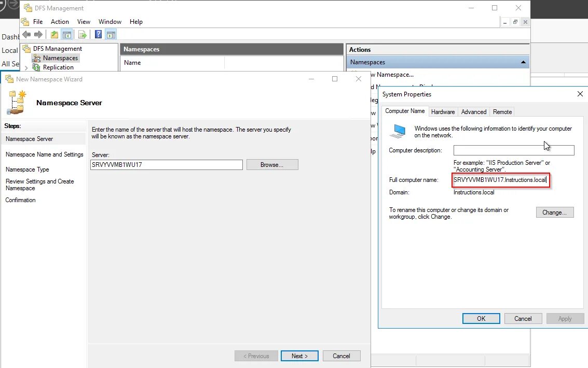This screenshot has width=588, height=368.
Task: Click the Server name input field
Action: coord(167,165)
